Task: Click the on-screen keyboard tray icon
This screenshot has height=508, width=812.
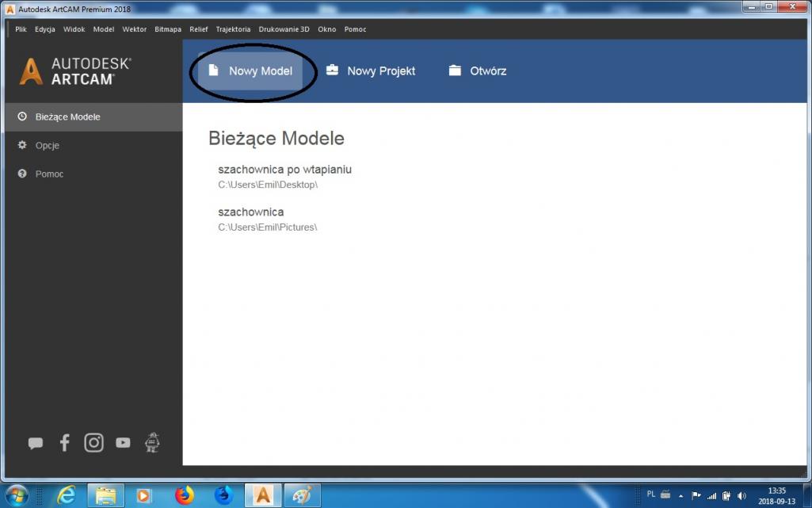Action: coord(665,495)
